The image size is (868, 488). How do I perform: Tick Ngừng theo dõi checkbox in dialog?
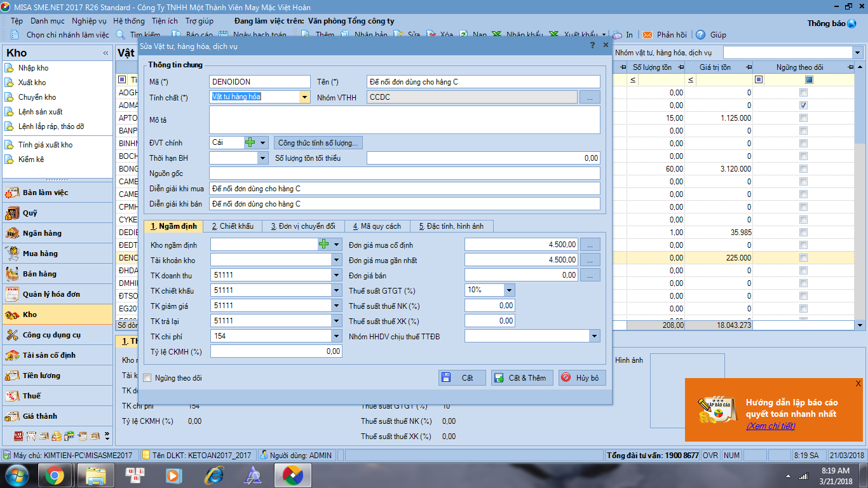coord(147,378)
